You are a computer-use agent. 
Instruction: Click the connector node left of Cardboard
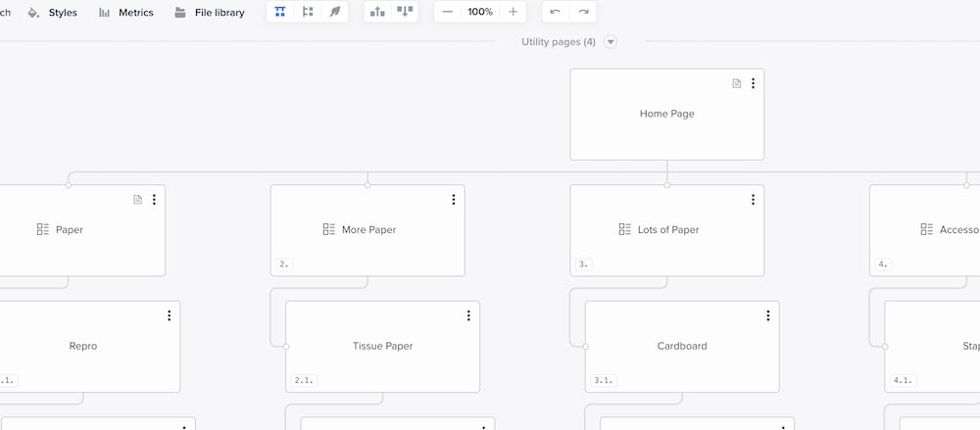tap(586, 347)
